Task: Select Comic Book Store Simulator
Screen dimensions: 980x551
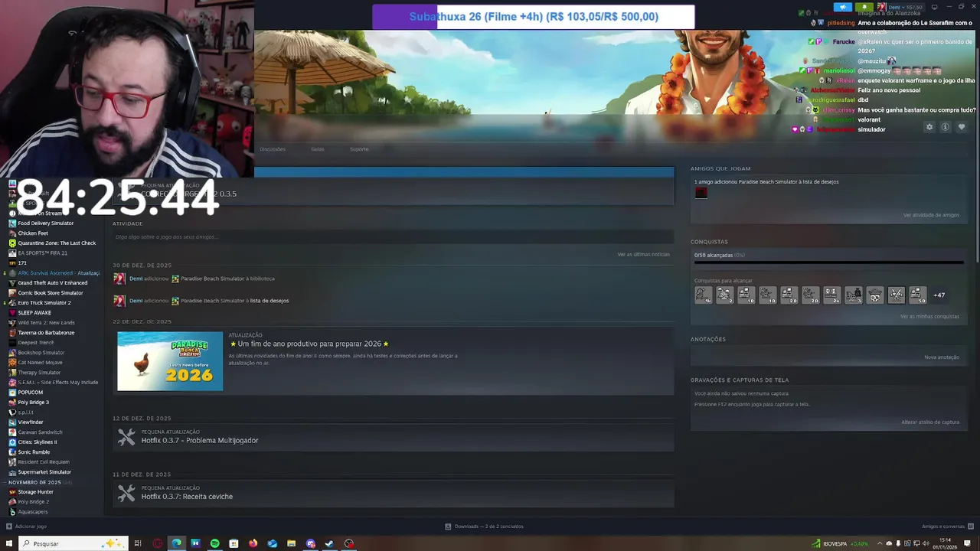Action: coord(50,293)
